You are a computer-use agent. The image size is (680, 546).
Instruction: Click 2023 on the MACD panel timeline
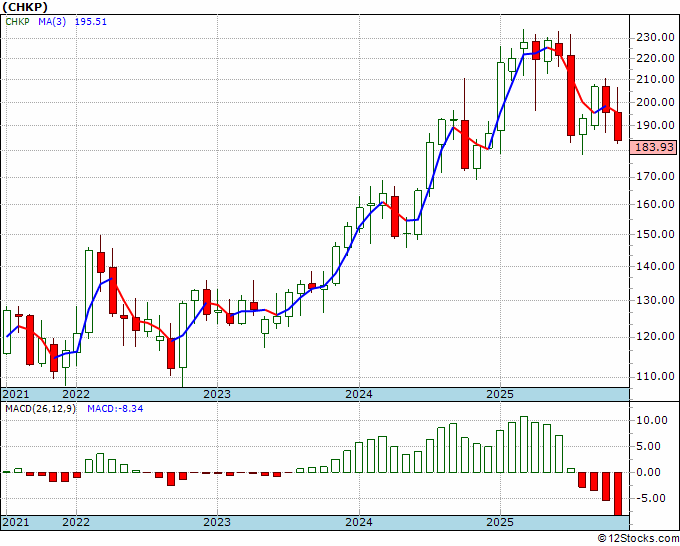217,522
